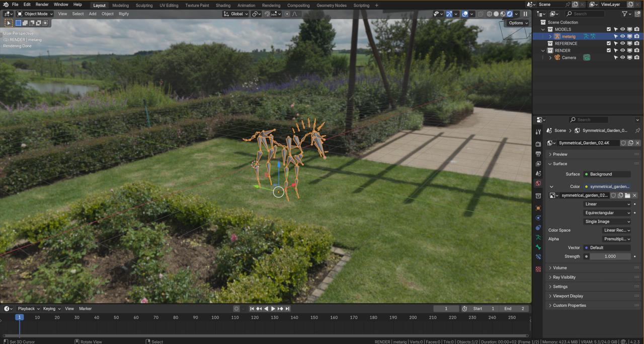Image resolution: width=644 pixels, height=344 pixels.
Task: Uncheck the RENDER collection checkbox
Action: (x=609, y=50)
